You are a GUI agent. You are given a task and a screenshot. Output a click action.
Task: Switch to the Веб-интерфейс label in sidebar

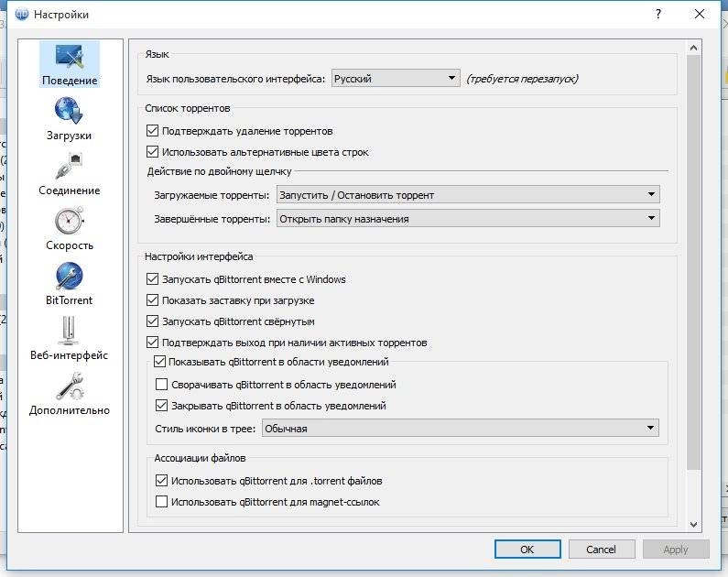pos(69,355)
